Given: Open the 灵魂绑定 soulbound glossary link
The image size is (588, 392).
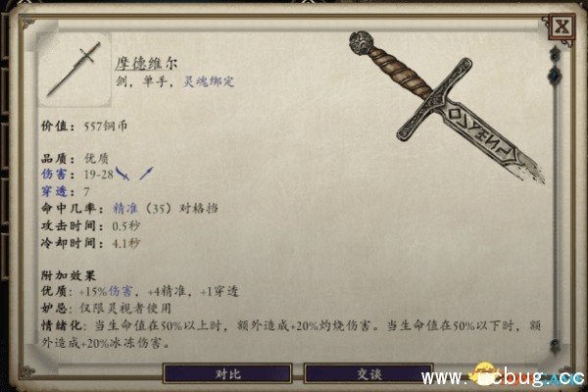Looking at the screenshot, I should (209, 81).
